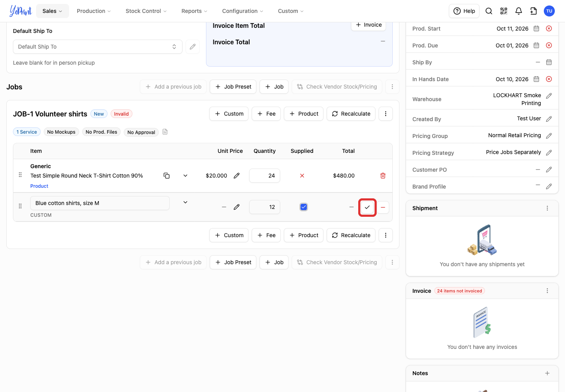Open the QR code scanner icon
The width and height of the screenshot is (565, 392).
(x=504, y=11)
